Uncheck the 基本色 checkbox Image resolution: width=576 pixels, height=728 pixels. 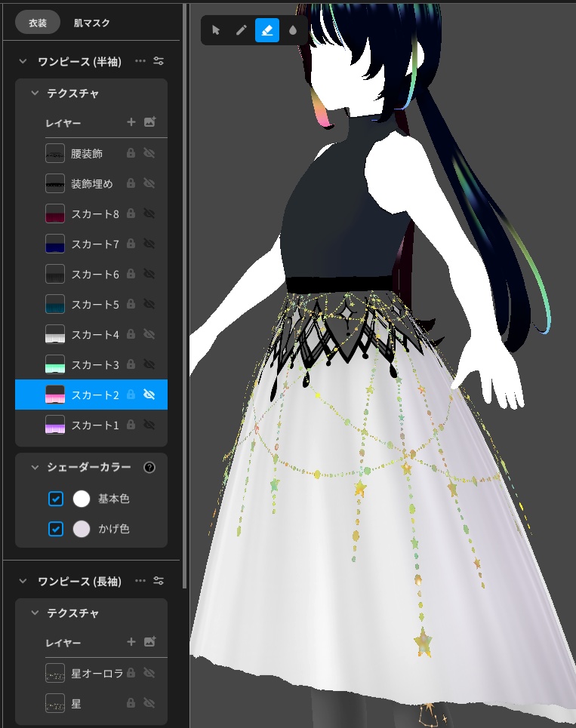tap(56, 499)
